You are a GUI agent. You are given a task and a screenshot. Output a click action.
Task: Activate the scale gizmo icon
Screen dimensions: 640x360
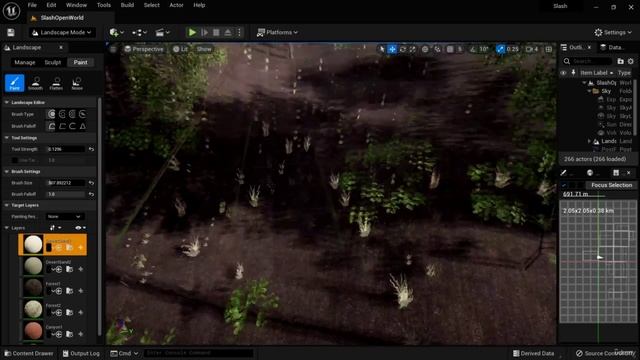(413, 49)
